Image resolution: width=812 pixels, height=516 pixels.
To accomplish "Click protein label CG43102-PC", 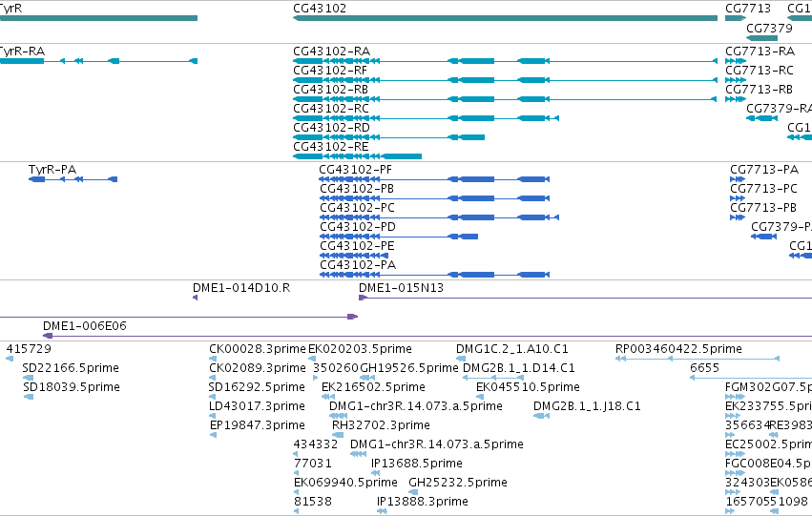I will click(x=357, y=208).
